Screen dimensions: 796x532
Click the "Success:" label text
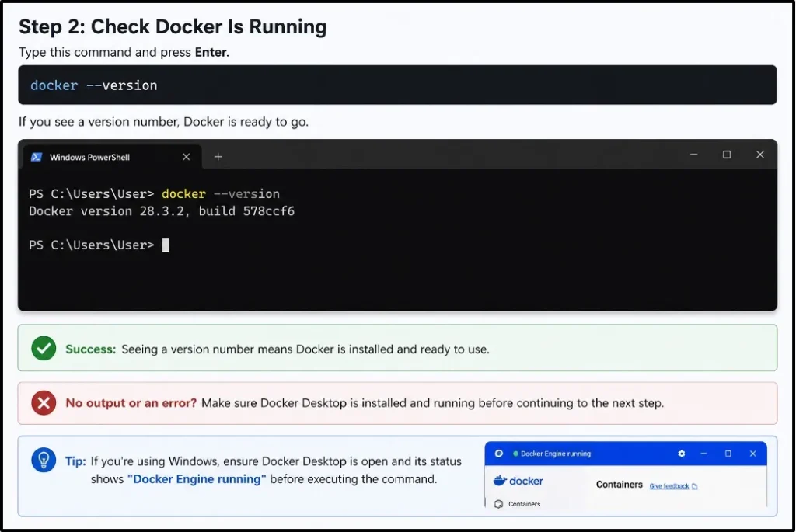pos(91,349)
